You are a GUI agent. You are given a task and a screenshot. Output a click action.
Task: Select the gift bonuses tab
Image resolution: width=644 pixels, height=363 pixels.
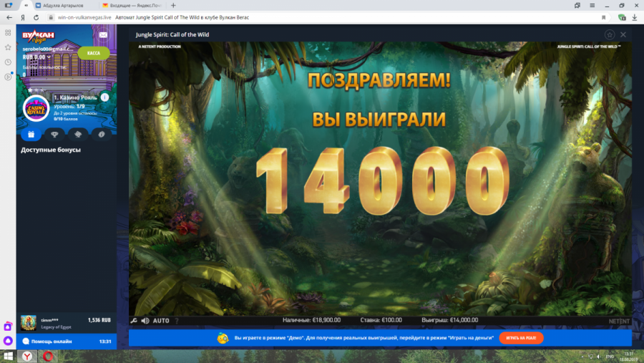click(x=31, y=135)
